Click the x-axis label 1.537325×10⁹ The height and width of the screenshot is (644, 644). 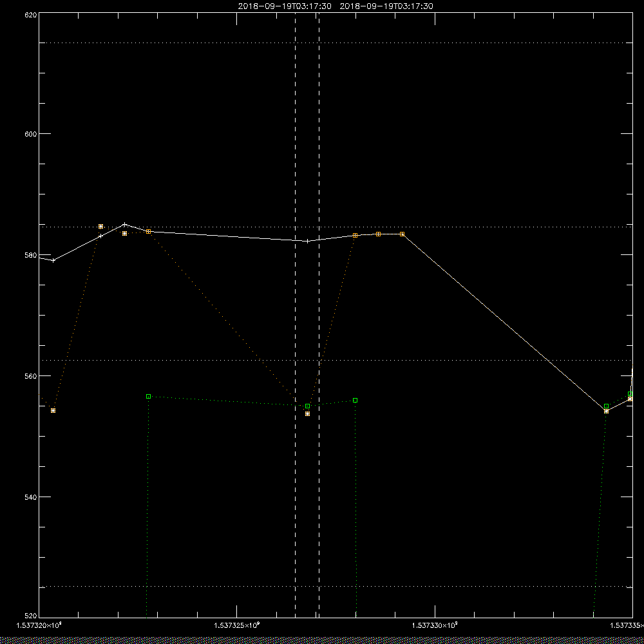coord(237,625)
